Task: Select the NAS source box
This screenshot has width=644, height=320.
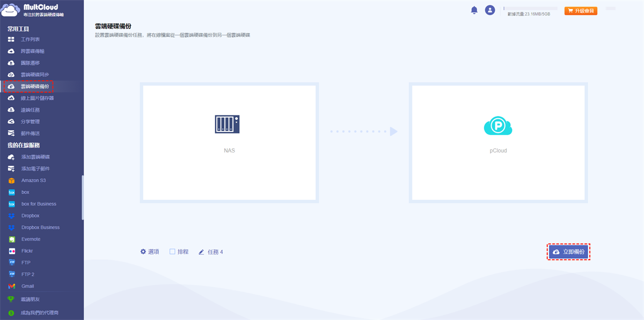Action: click(230, 143)
